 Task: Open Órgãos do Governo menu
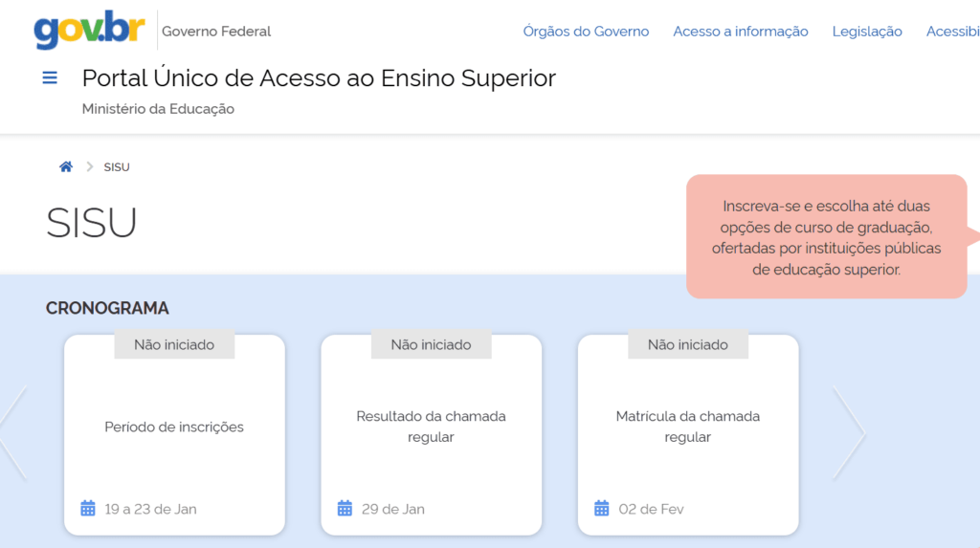(x=586, y=32)
